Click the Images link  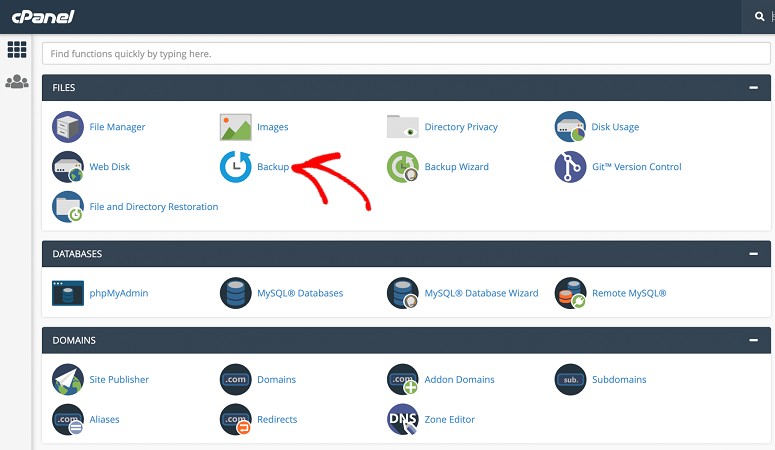[x=272, y=127]
